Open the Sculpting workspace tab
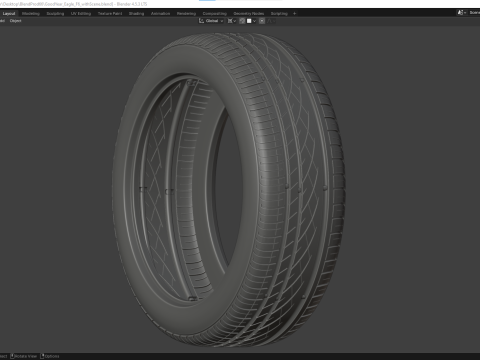This screenshot has height=360, width=480. pos(55,14)
